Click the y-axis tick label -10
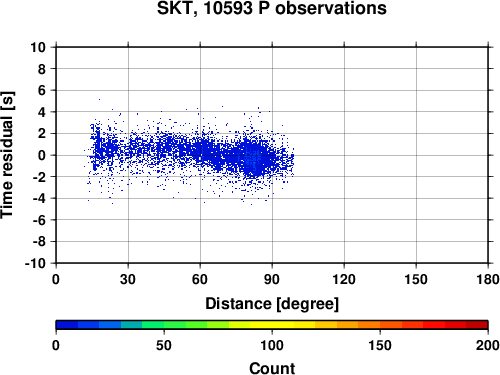500x375 pixels. (35, 263)
